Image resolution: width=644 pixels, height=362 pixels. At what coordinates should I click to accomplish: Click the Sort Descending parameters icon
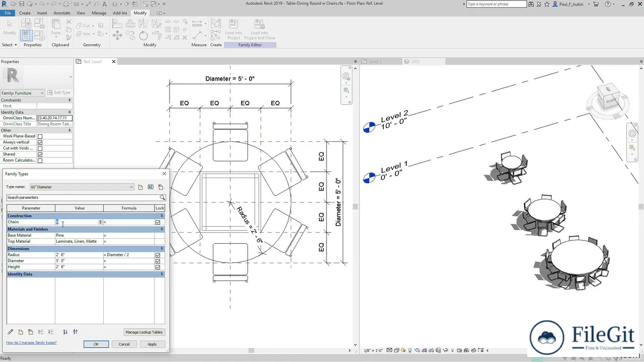pos(75,332)
